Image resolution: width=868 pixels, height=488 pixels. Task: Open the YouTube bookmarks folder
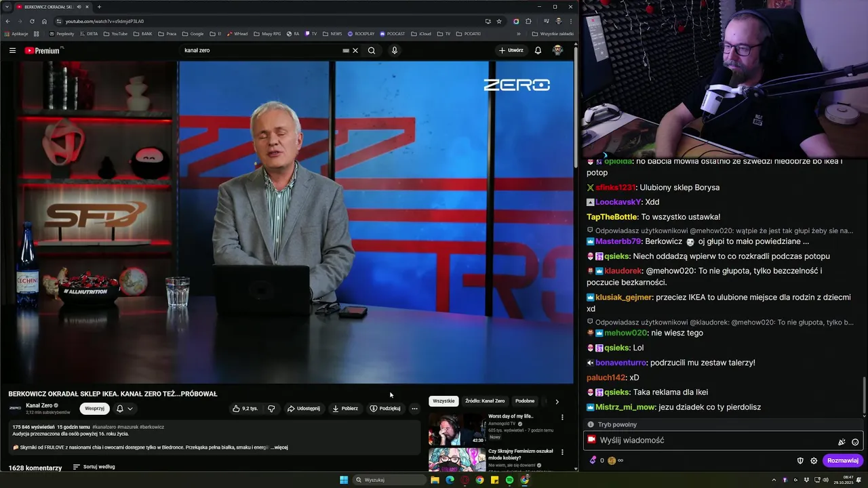115,34
